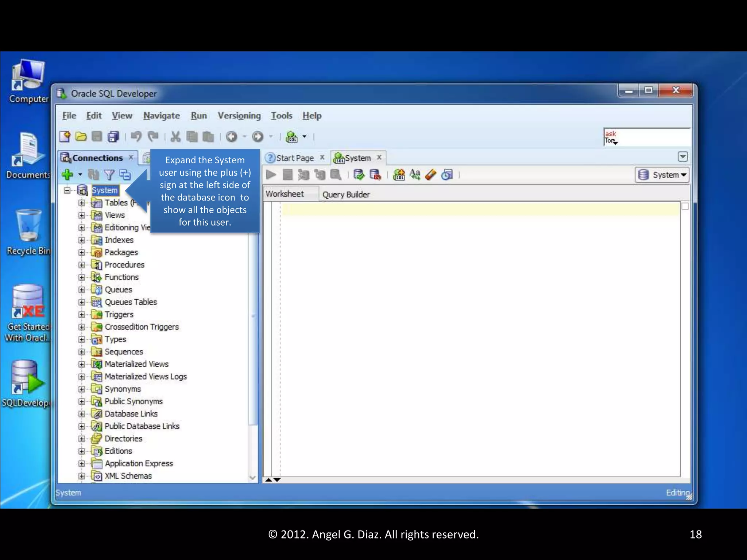Click the Rollback icon in worksheet toolbar
Screen dimensions: 747x560
[375, 175]
